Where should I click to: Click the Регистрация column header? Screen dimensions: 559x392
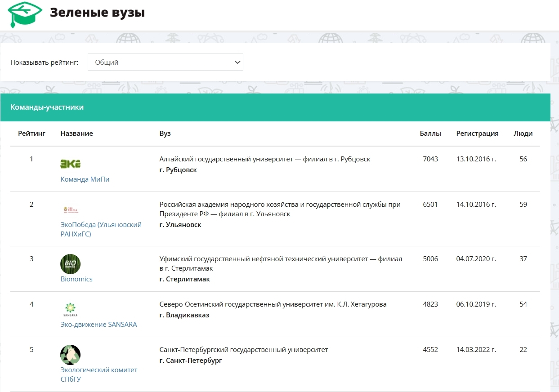click(477, 134)
